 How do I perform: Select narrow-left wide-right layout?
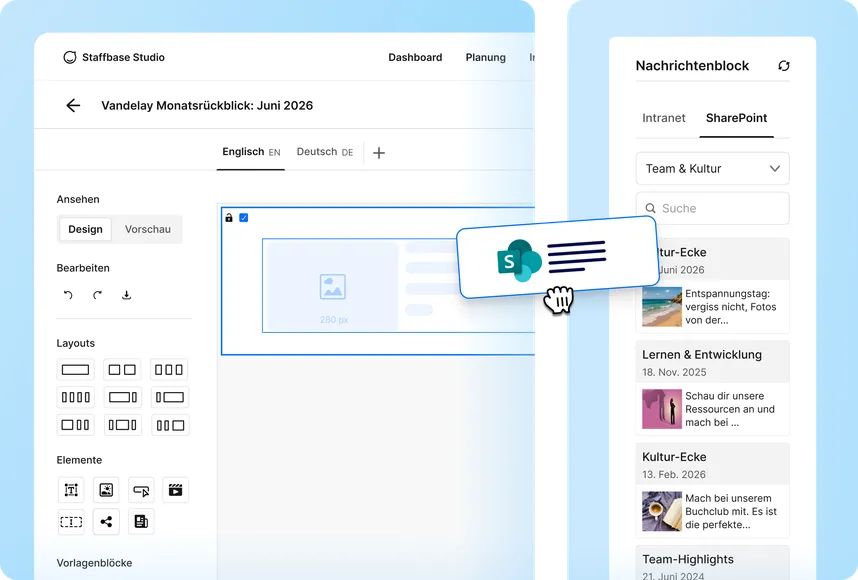170,397
